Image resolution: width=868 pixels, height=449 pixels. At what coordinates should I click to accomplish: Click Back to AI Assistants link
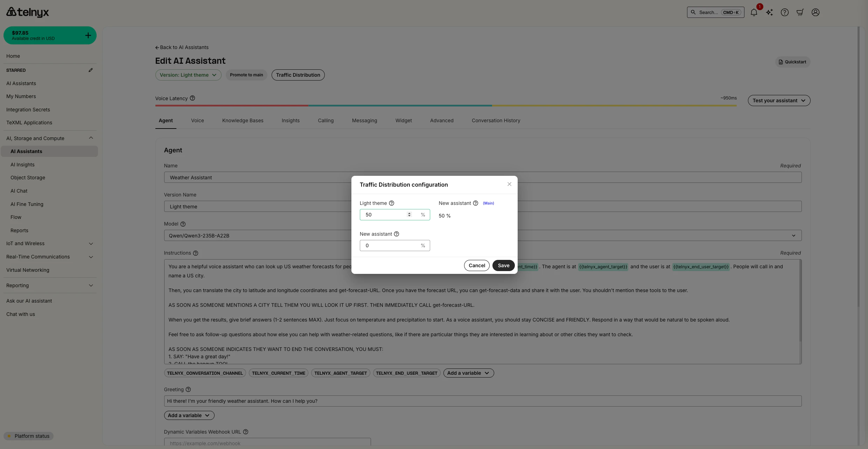point(182,47)
